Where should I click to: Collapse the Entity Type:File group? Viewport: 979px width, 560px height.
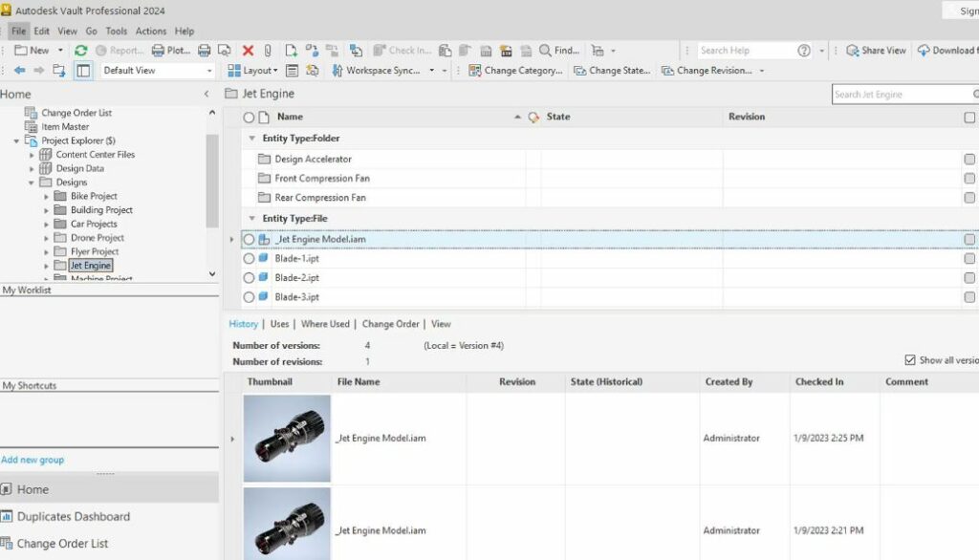click(251, 219)
